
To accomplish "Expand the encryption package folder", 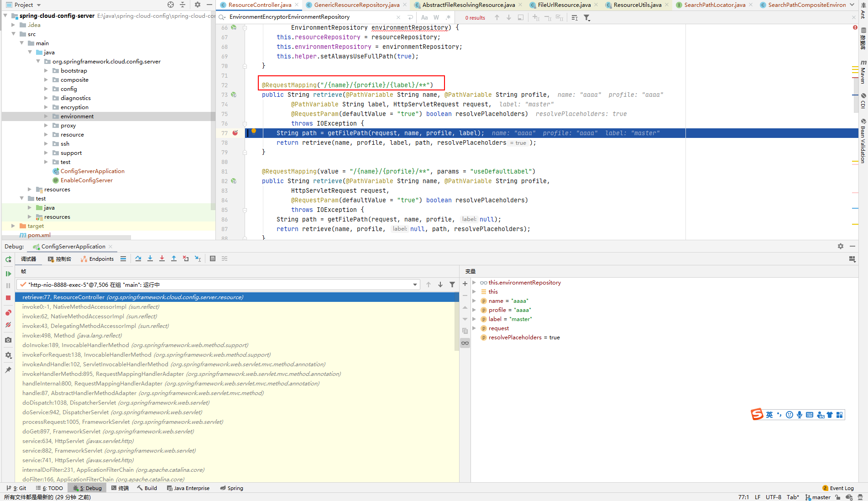I will [x=46, y=107].
